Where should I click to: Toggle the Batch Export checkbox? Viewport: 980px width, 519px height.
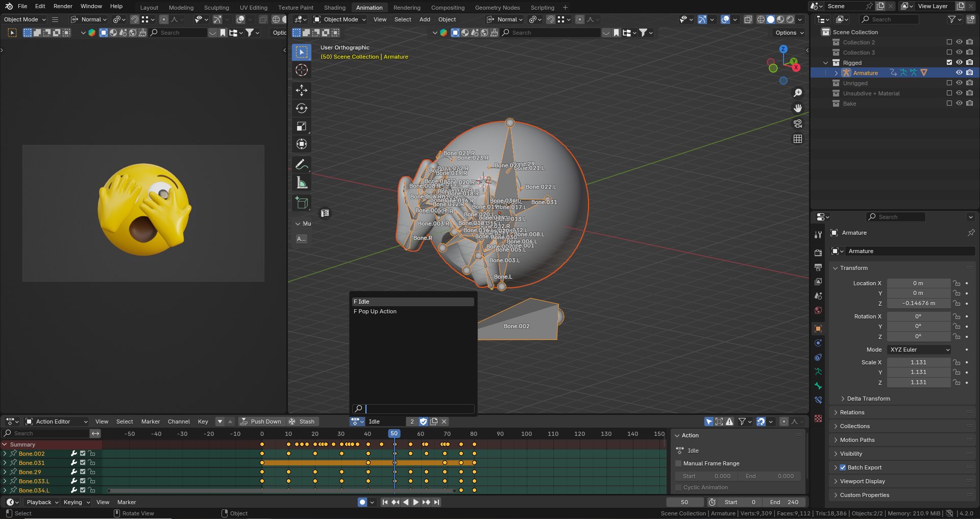coord(843,467)
